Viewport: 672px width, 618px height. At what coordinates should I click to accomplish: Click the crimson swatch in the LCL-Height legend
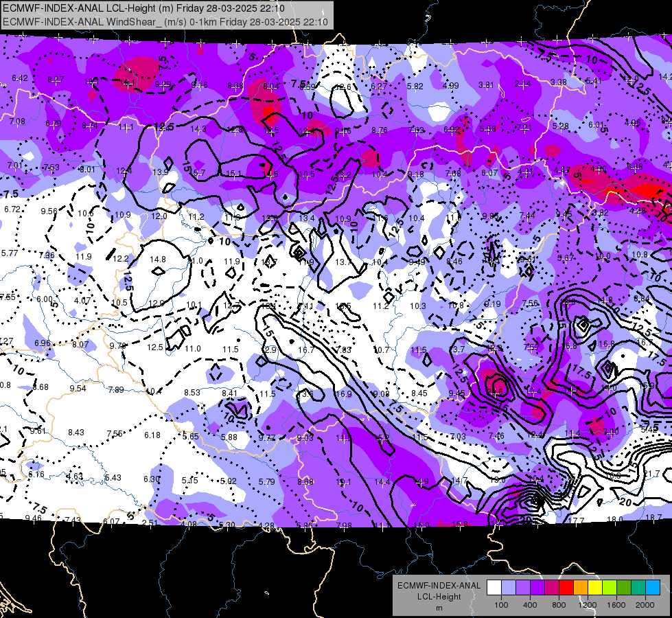552,587
